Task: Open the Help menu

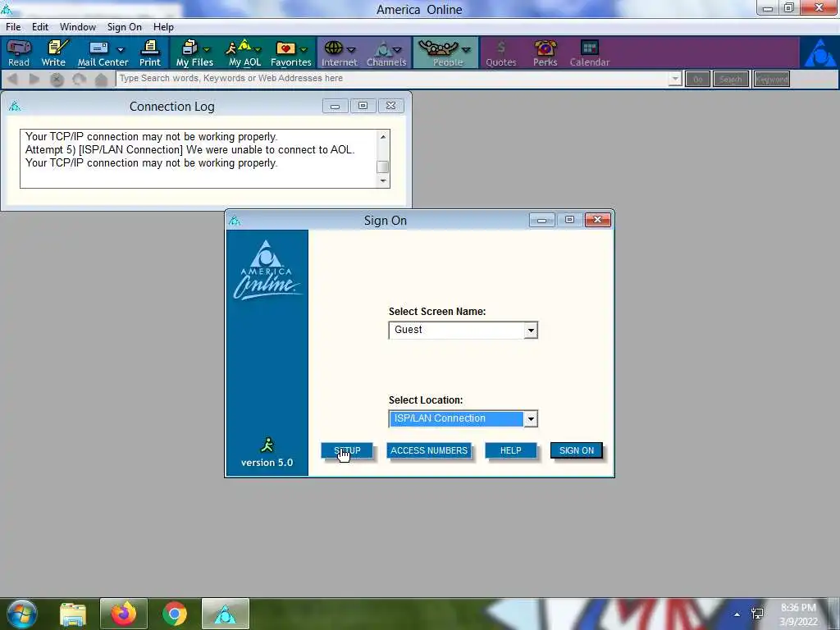Action: 163,27
